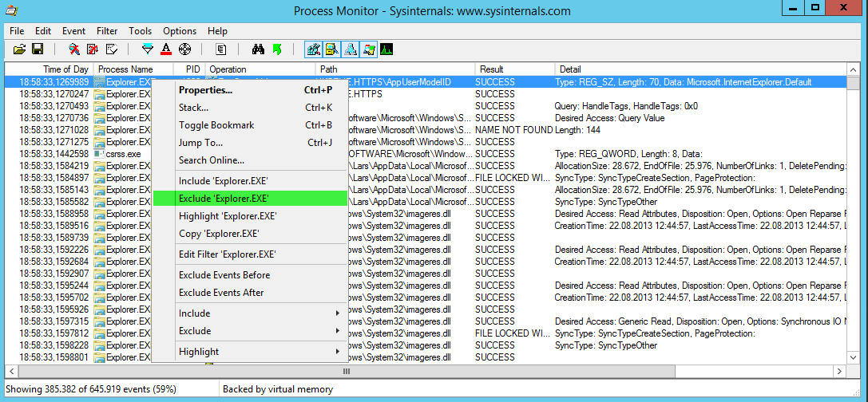This screenshot has width=868, height=402.
Task: Select Toggle Bookmark in the context menu
Action: 250,125
